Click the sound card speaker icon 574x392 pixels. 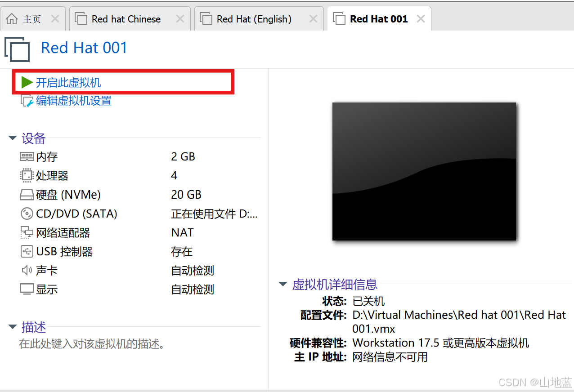(x=27, y=270)
